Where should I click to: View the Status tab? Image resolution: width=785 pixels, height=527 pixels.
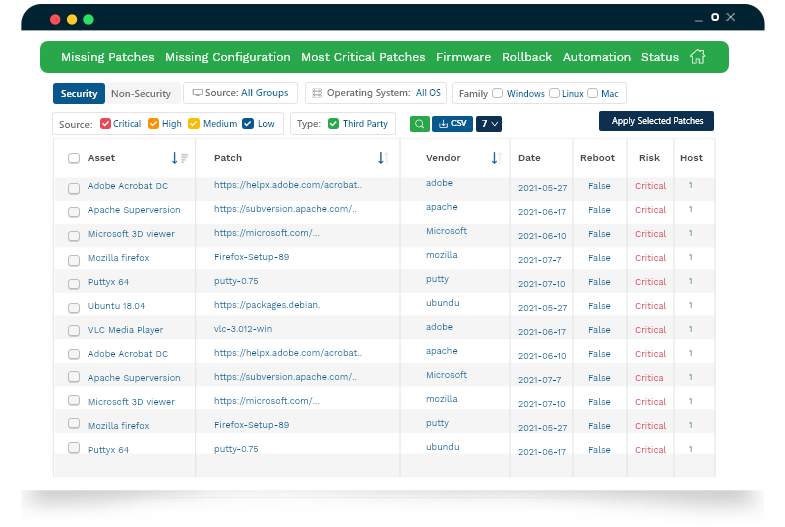click(x=660, y=57)
